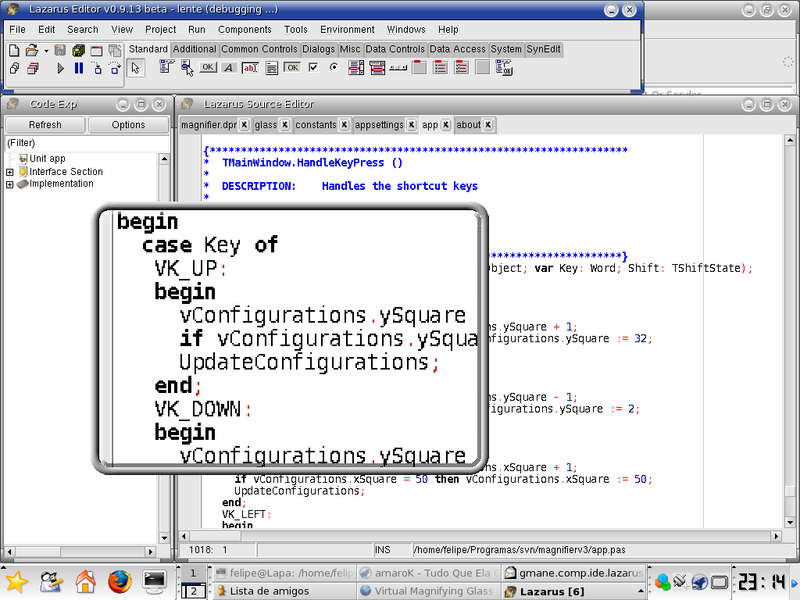Select the mouse pointer tool on component palette

pos(136,68)
